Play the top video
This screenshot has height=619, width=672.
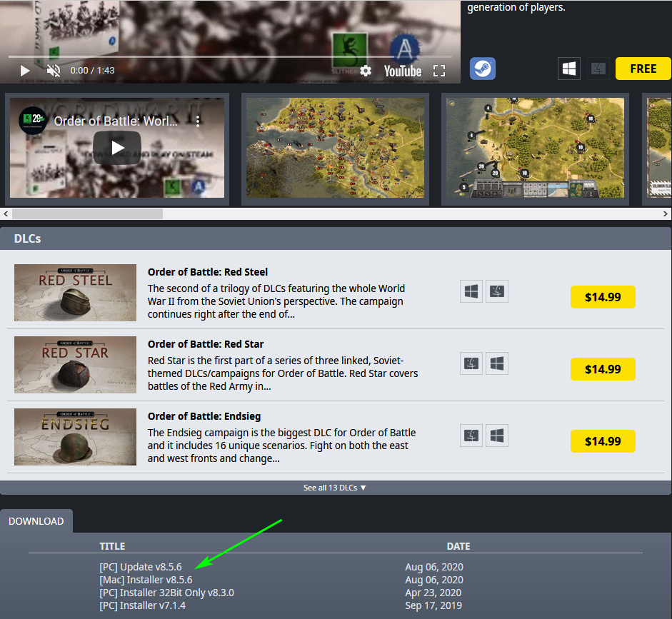[25, 71]
